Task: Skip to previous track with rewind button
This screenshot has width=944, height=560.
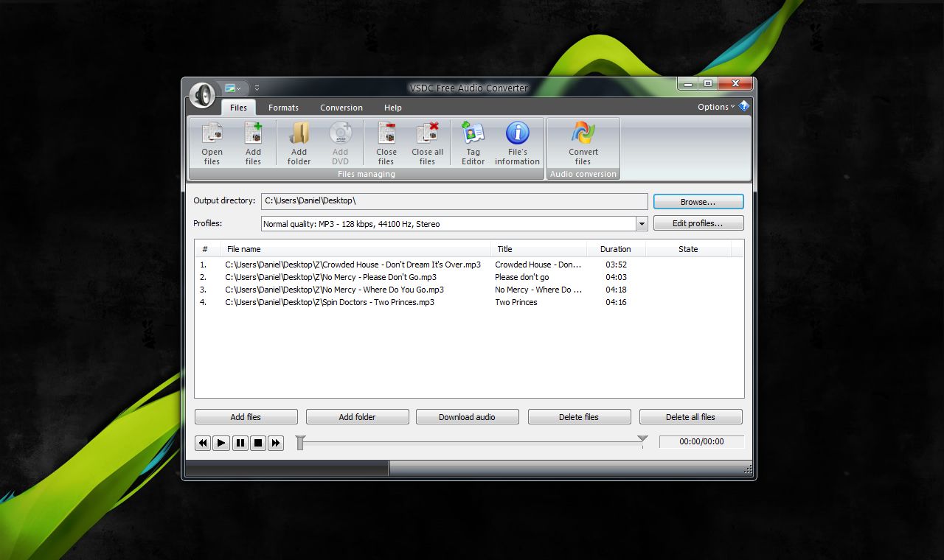Action: tap(203, 443)
